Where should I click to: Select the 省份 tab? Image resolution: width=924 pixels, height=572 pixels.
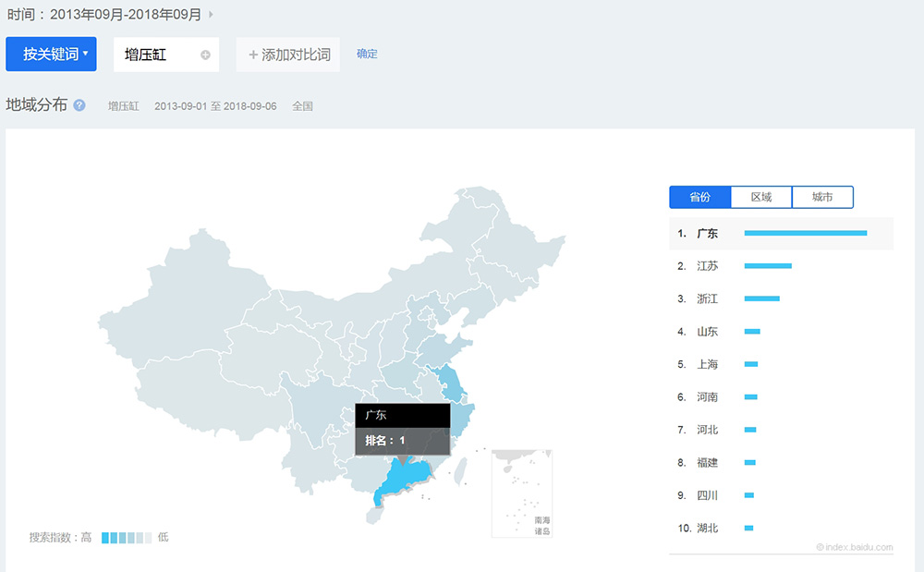[x=699, y=197]
